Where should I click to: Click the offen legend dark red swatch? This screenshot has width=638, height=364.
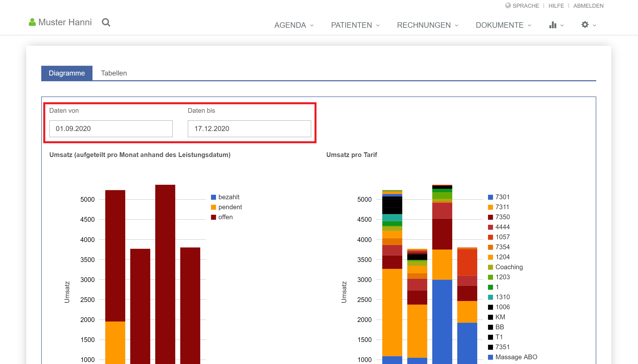click(213, 217)
